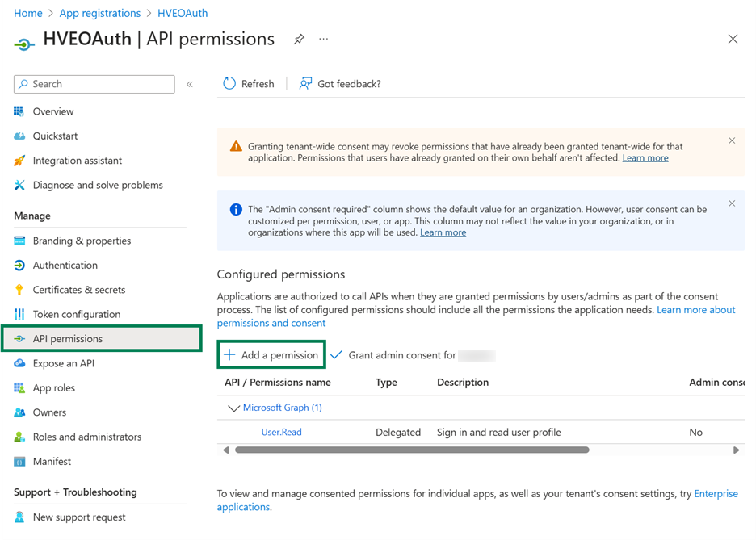This screenshot has width=756, height=540.
Task: Select App roles in sidebar
Action: click(53, 387)
